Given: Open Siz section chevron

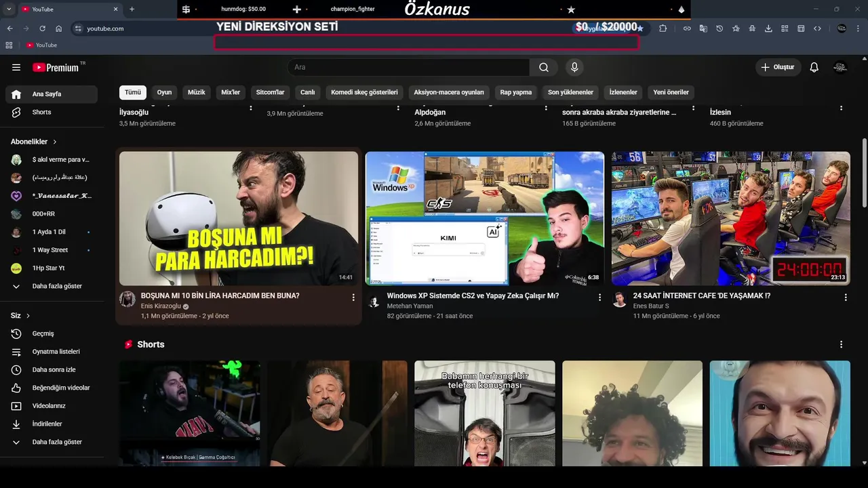Looking at the screenshot, I should coord(28,316).
